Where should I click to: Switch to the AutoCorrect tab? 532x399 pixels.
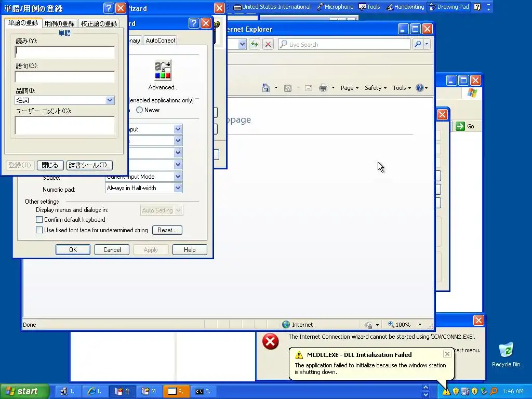click(160, 41)
